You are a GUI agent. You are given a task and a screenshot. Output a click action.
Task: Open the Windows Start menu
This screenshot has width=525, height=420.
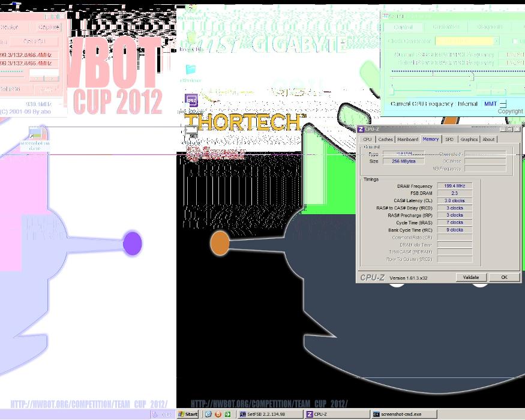pos(188,415)
